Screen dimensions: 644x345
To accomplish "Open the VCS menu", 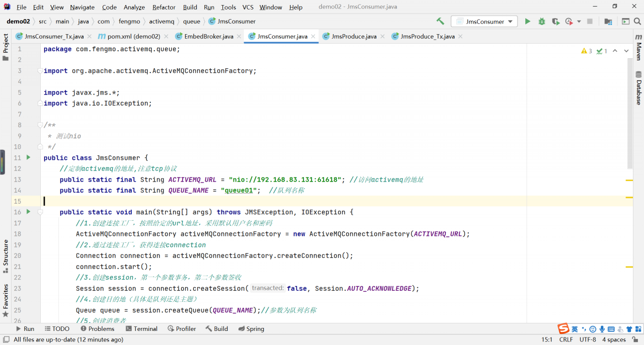I will tap(248, 7).
